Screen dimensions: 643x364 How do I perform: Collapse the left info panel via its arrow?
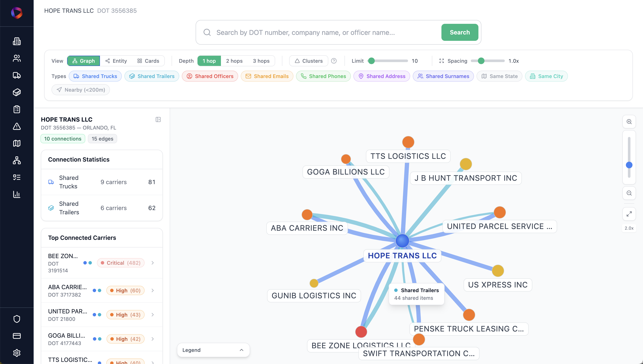click(158, 119)
